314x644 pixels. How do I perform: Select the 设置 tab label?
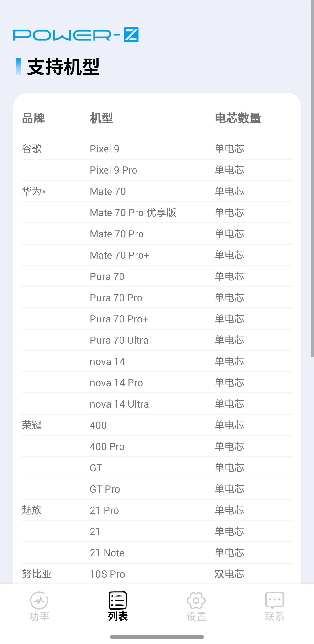click(196, 617)
